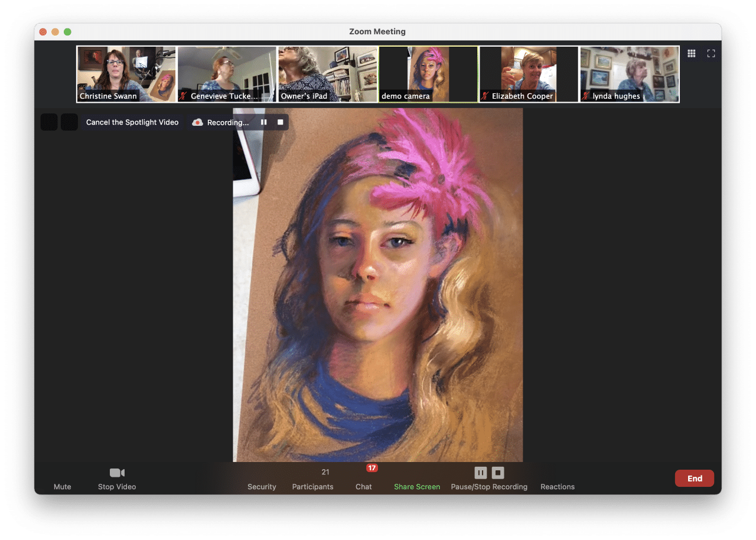Enter full screen mode icon
756x540 pixels.
(x=711, y=53)
